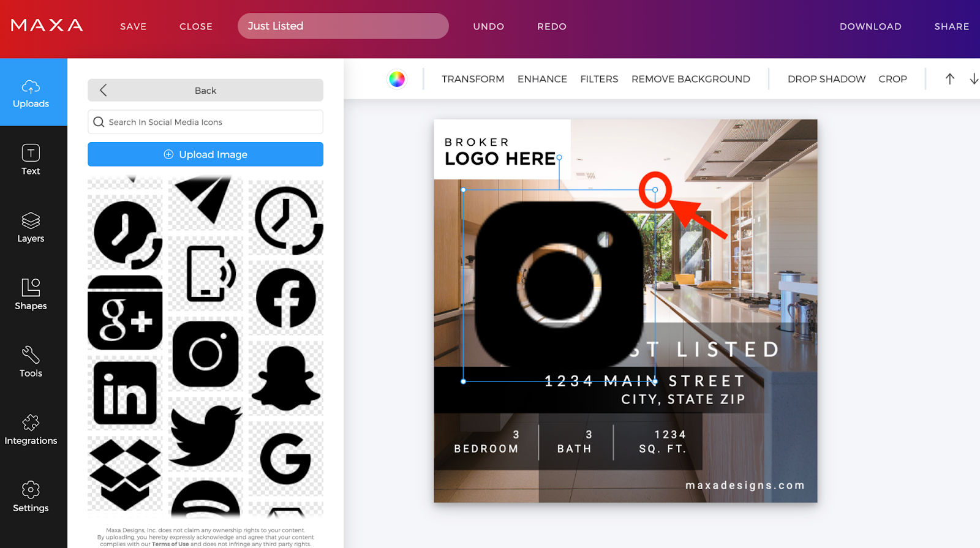Select the 3 BATH text on canvas

[x=575, y=441]
